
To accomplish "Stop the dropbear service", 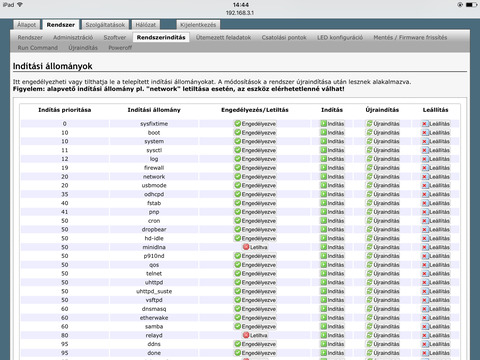I will point(436,230).
